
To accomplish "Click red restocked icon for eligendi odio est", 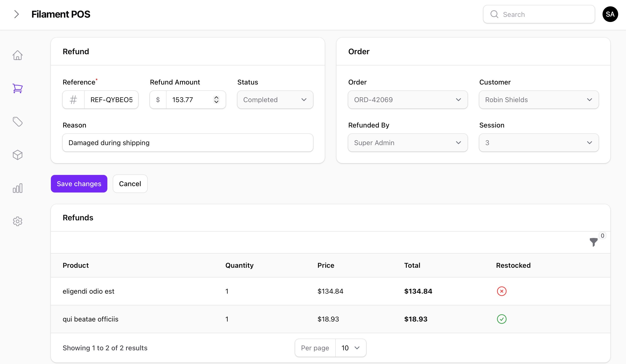I will (x=501, y=291).
